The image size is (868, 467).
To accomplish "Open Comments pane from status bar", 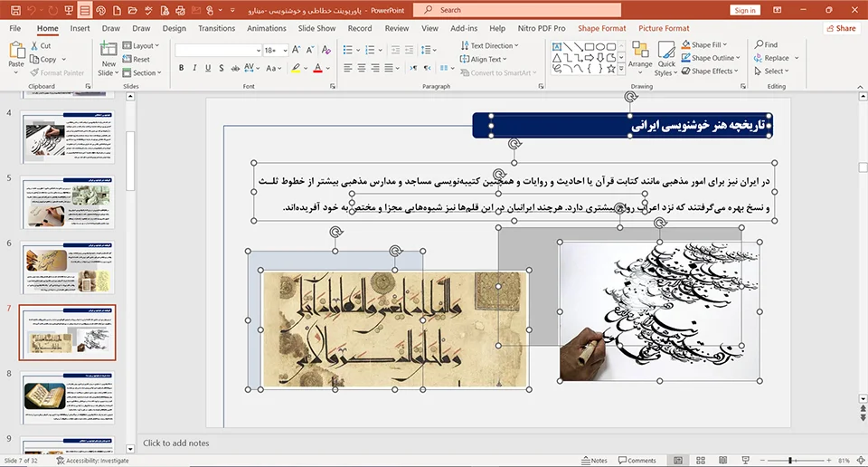I will (637, 461).
